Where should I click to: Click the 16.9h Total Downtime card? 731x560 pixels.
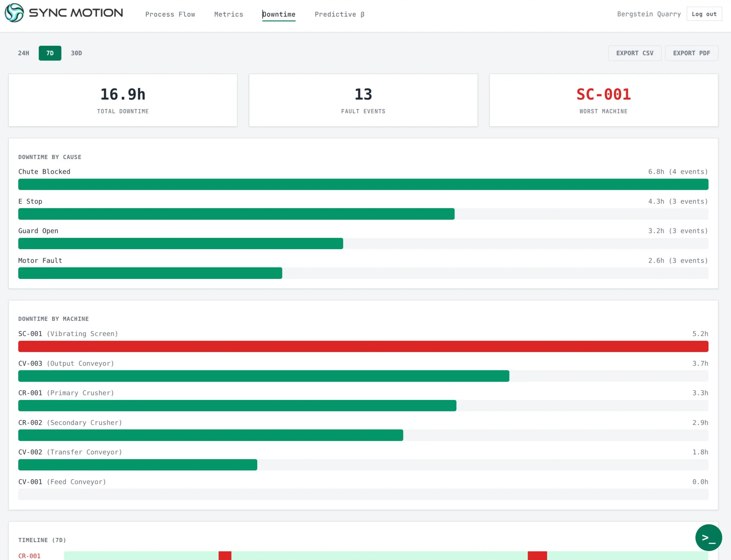pyautogui.click(x=123, y=100)
